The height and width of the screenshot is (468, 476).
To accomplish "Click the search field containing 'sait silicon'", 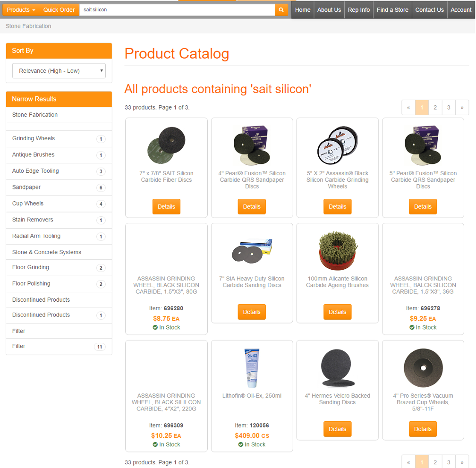I will pos(177,10).
